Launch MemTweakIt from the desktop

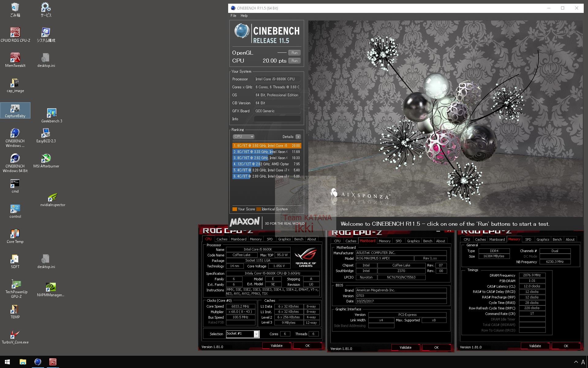[x=15, y=60]
